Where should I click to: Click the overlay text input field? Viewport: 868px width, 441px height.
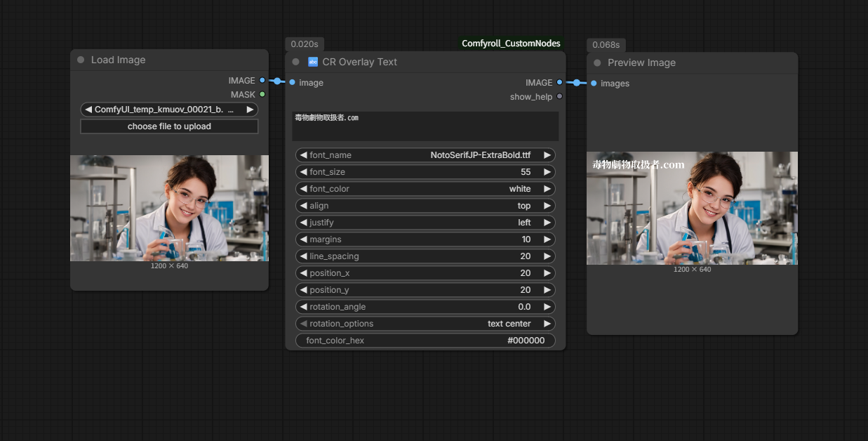(x=425, y=126)
